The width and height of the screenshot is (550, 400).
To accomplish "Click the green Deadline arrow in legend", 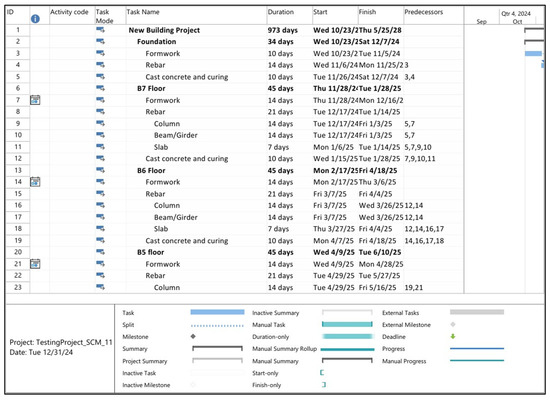I will click(x=453, y=336).
